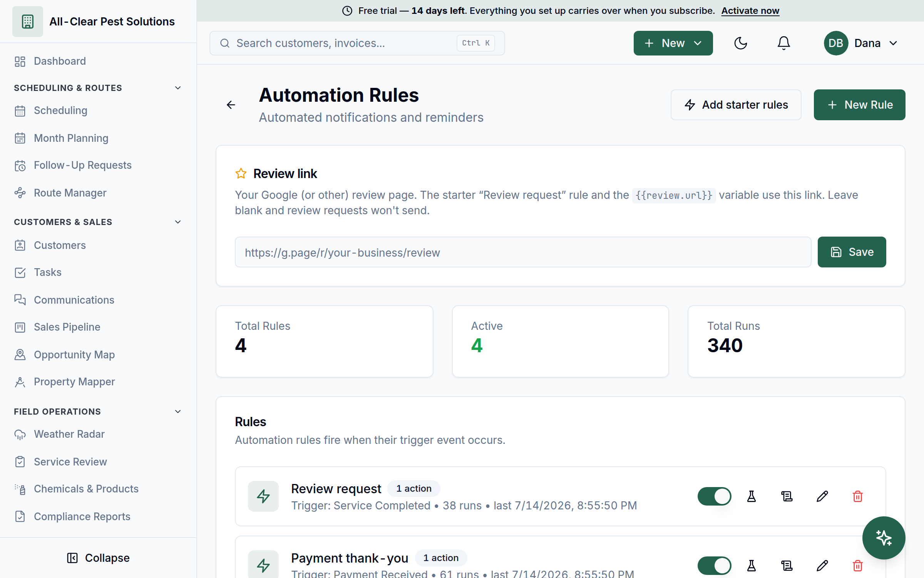Save the review link
Image resolution: width=924 pixels, height=578 pixels.
(x=852, y=252)
